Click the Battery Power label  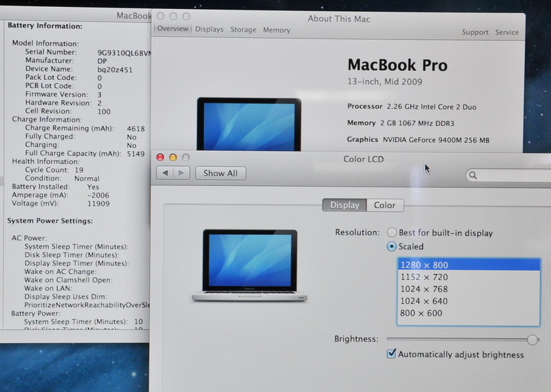click(x=36, y=313)
